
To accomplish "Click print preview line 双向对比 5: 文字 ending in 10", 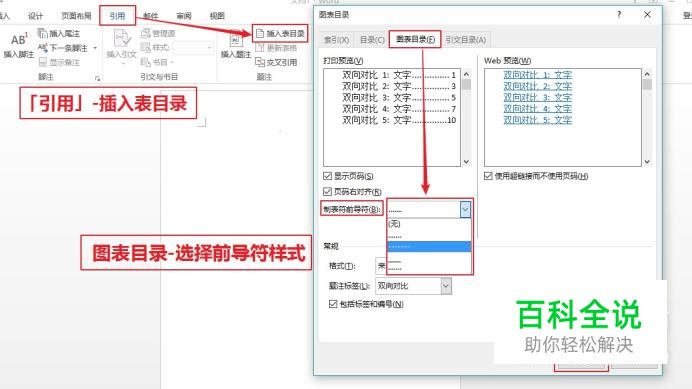I will tap(399, 120).
